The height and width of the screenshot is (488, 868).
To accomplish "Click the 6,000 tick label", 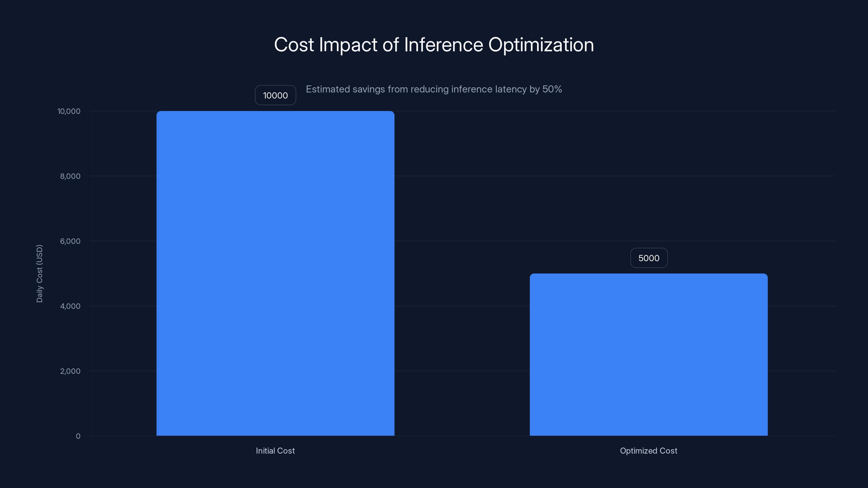I will coord(71,241).
